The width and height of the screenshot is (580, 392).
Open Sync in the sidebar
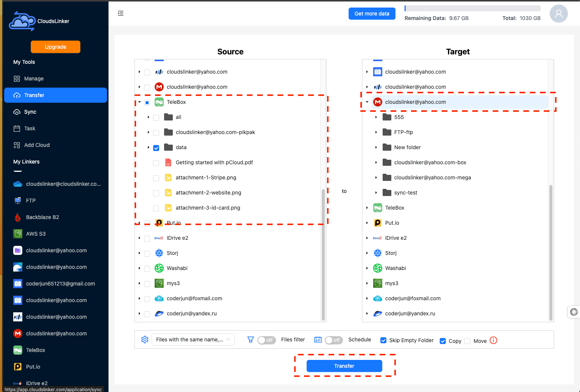(x=56, y=112)
